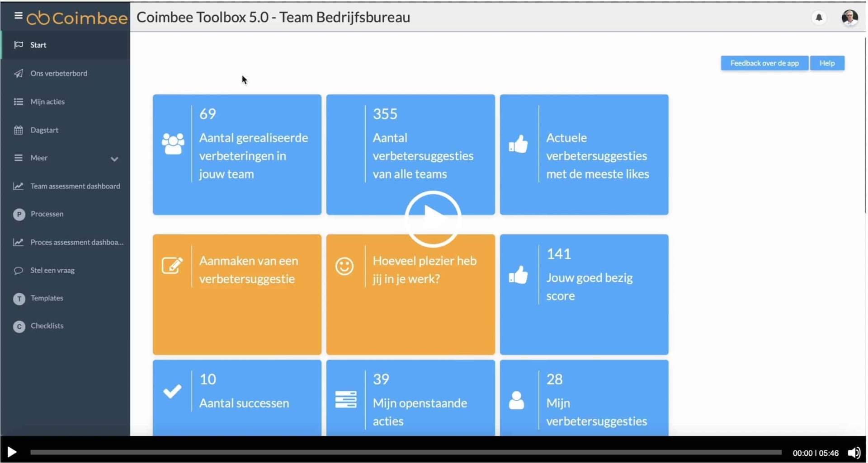Click the Help button
868x463 pixels.
pyautogui.click(x=827, y=63)
